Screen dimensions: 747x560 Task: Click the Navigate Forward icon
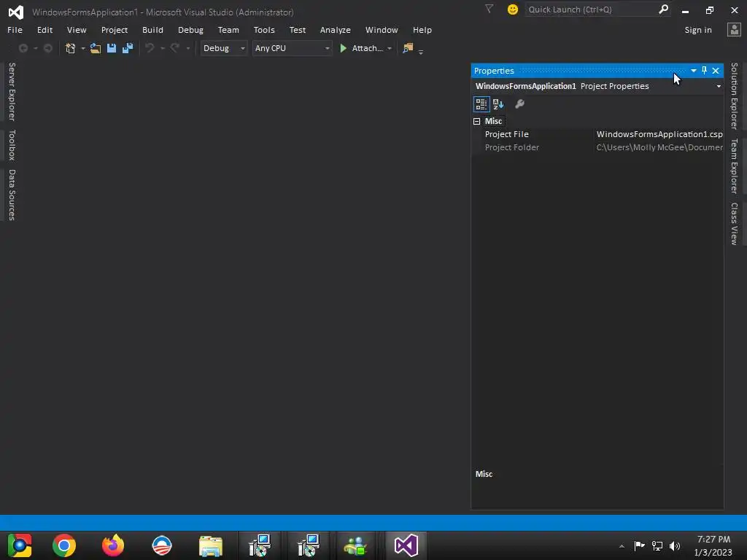click(x=47, y=48)
